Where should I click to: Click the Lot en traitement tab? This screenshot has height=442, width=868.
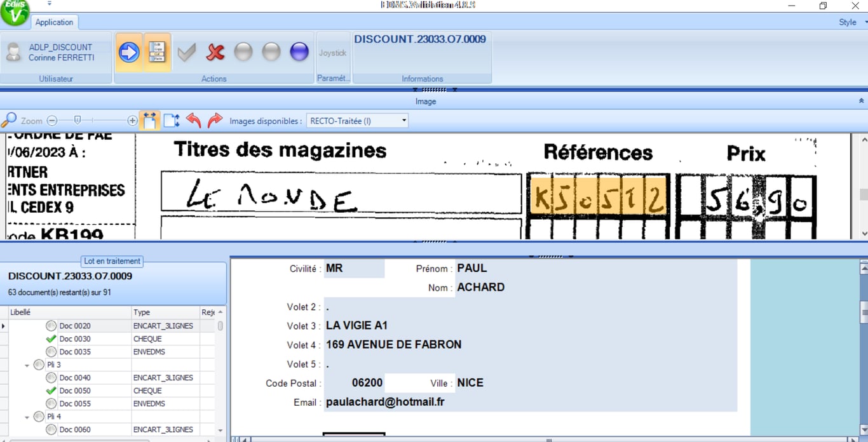pyautogui.click(x=112, y=261)
